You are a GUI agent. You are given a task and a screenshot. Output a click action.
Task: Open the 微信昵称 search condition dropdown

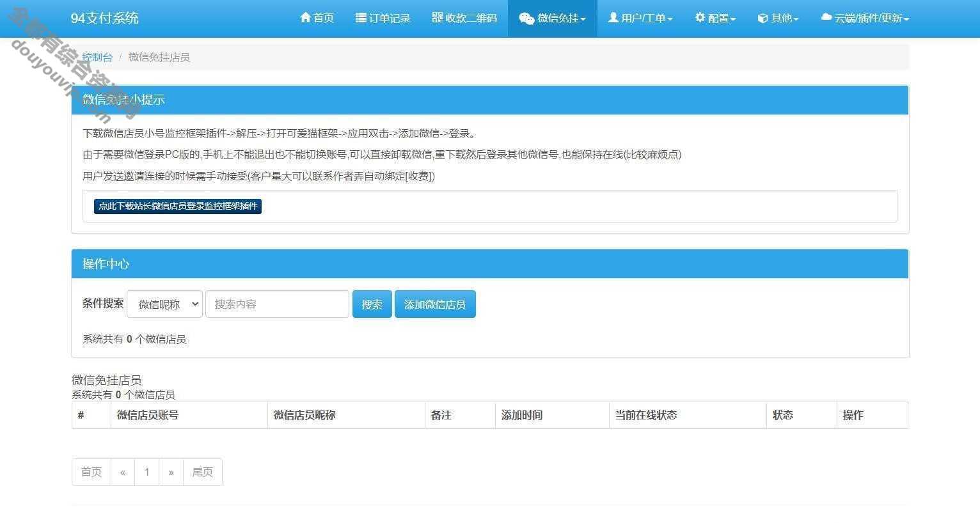164,304
